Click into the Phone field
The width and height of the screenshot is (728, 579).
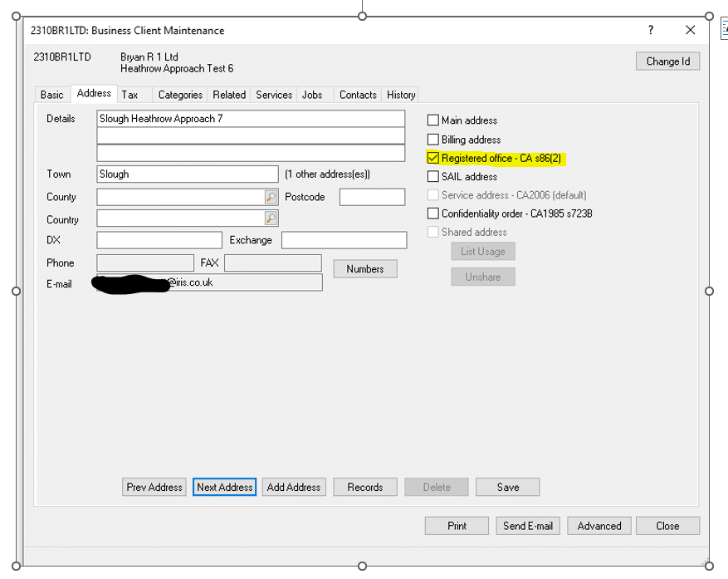click(145, 263)
